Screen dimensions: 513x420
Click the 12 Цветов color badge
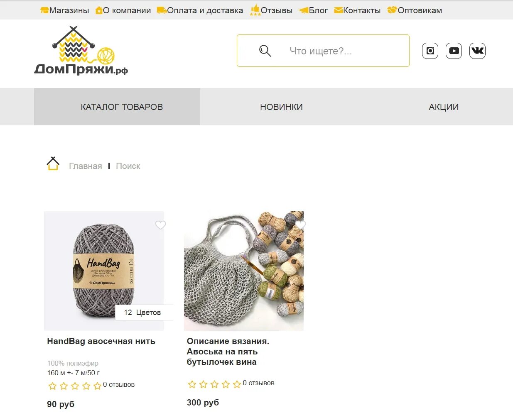(x=144, y=313)
